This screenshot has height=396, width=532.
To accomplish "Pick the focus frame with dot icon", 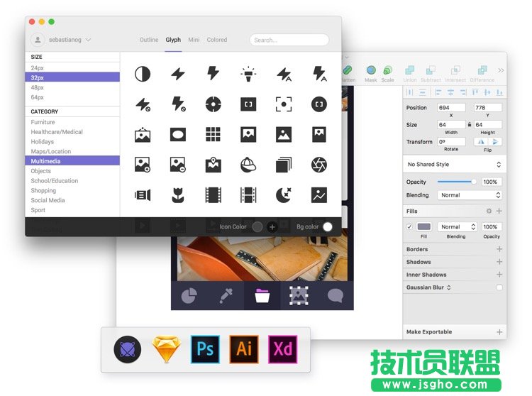I will [x=284, y=104].
